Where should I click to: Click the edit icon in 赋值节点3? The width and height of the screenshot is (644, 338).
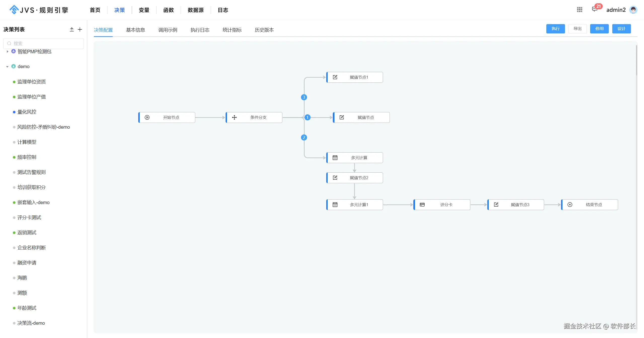tap(496, 205)
